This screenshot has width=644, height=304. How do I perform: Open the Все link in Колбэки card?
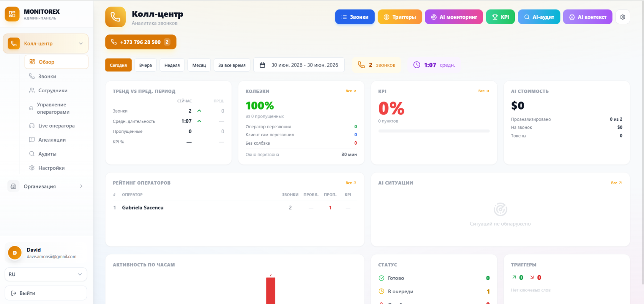pyautogui.click(x=351, y=91)
